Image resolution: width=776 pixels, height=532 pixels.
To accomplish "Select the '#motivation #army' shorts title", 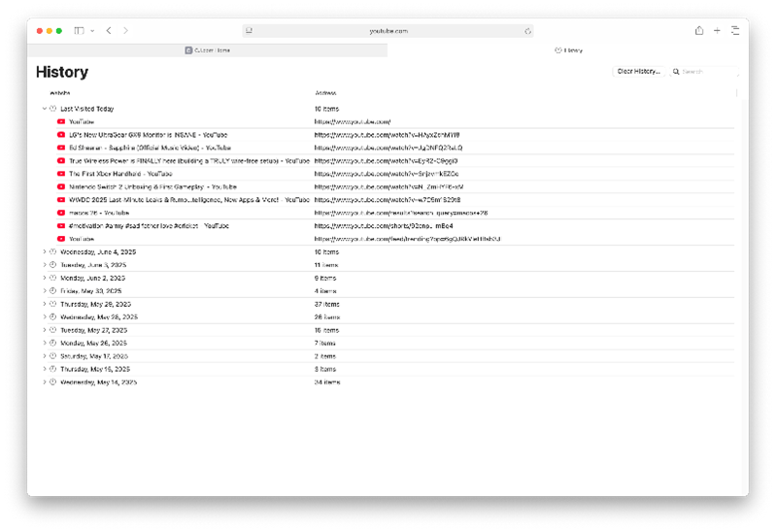I will (x=149, y=225).
